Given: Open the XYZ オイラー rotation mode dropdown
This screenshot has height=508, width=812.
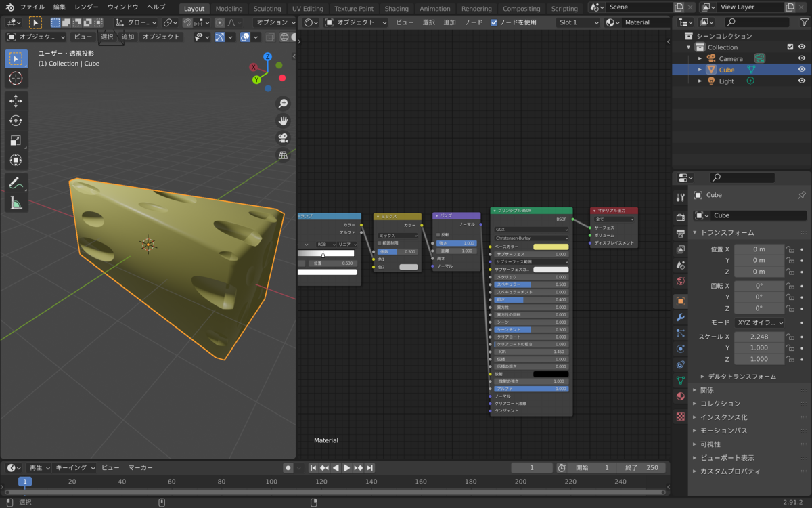Looking at the screenshot, I should coord(759,323).
